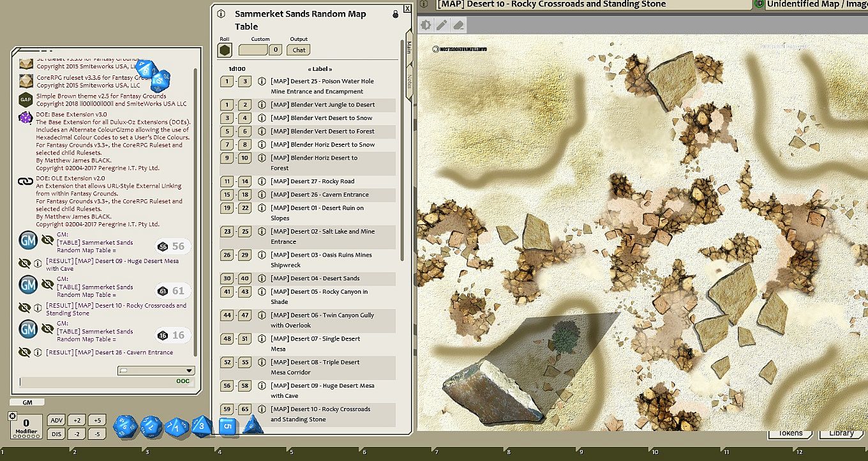This screenshot has height=461, width=868.
Task: Click the sun-shaped icon on the map toolbar
Action: pos(426,26)
